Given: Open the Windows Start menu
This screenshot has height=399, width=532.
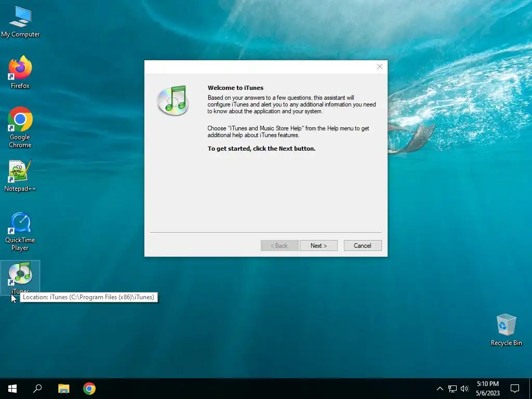Looking at the screenshot, I should (12, 389).
